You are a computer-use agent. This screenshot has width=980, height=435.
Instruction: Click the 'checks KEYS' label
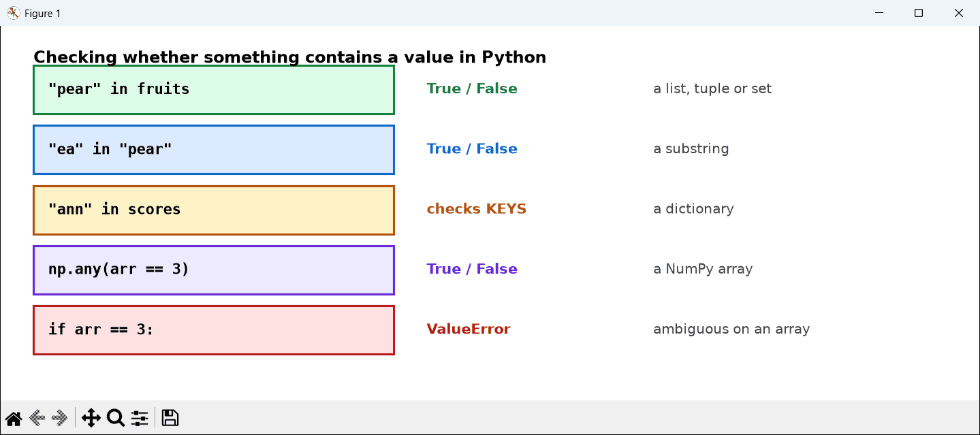(477, 209)
